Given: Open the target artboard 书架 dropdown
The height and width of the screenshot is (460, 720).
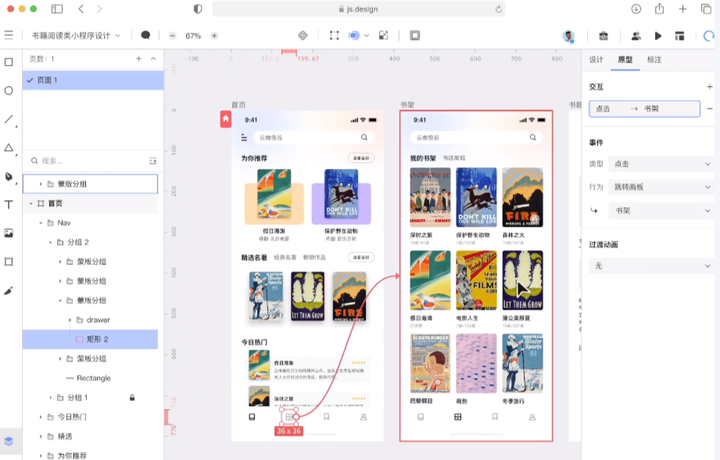Looking at the screenshot, I should [661, 211].
